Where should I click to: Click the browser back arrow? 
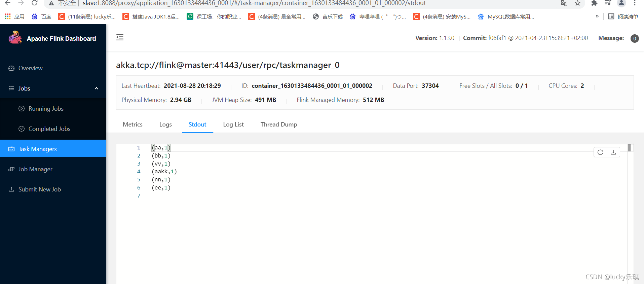click(x=7, y=3)
